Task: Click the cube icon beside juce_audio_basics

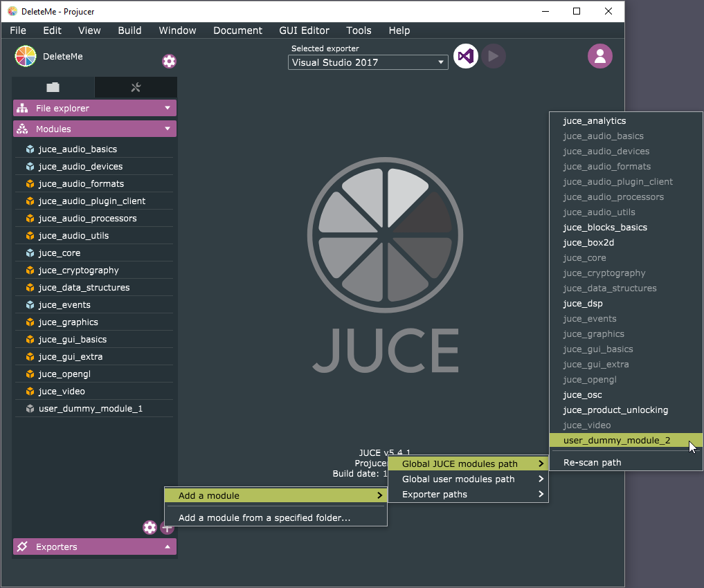Action: (30, 149)
